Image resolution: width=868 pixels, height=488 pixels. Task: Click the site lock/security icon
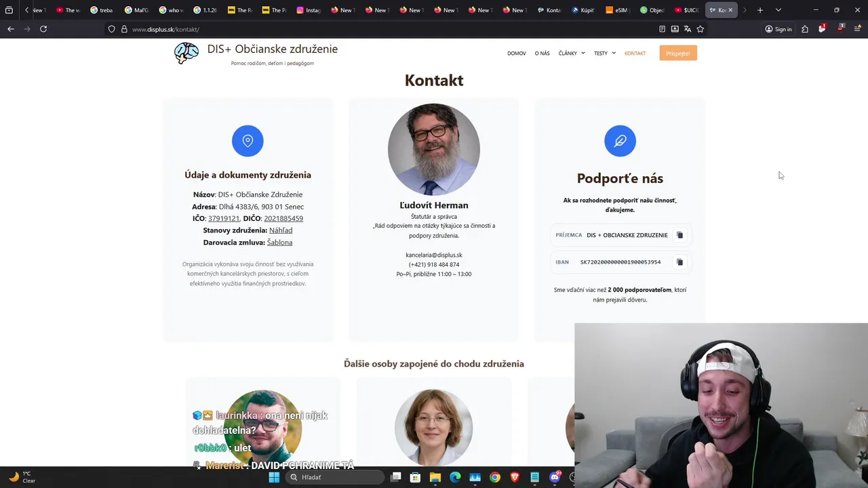pyautogui.click(x=124, y=29)
